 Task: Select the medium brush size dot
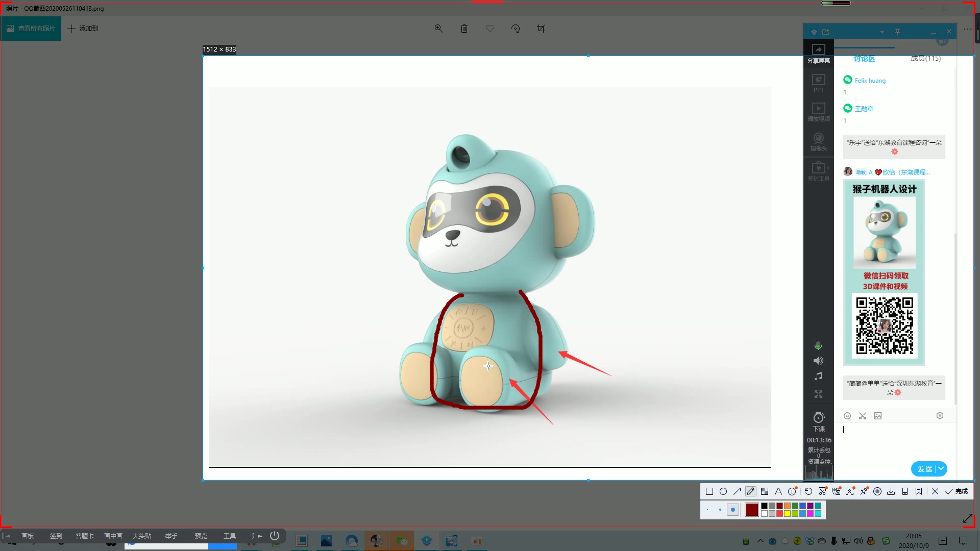point(720,510)
